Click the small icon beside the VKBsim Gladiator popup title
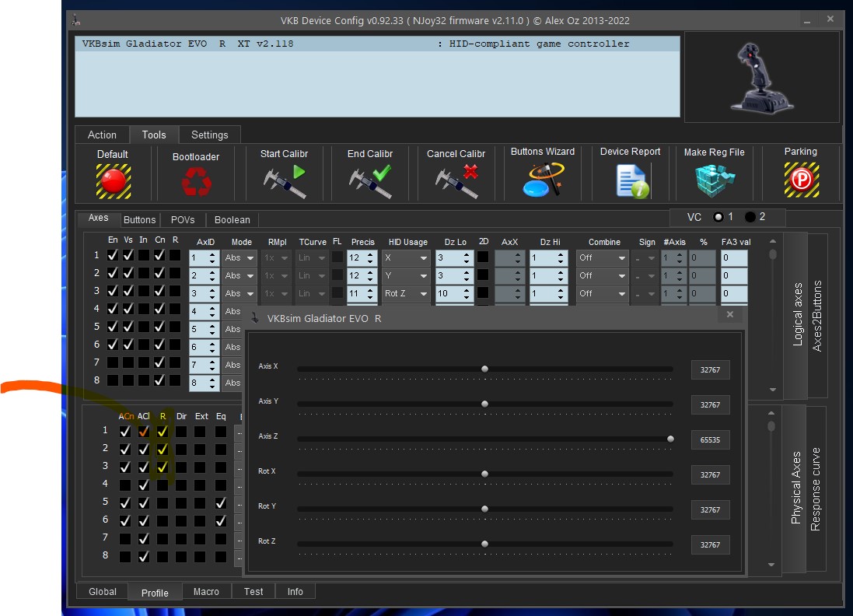 tap(254, 318)
